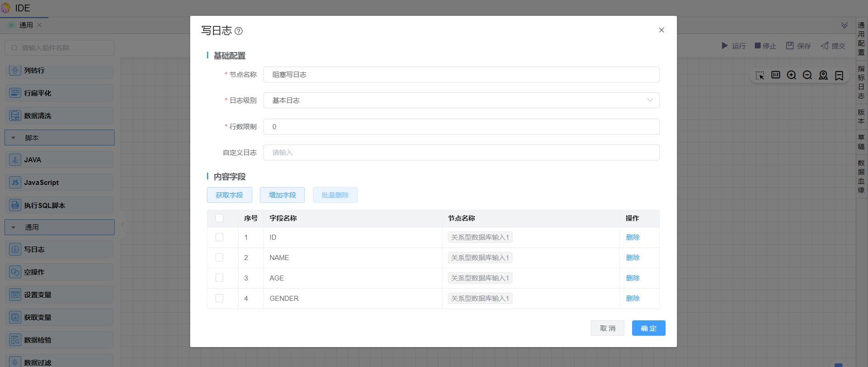This screenshot has width=868, height=367.
Task: Collapse the 通用 group in sidebar
Action: coord(14,227)
